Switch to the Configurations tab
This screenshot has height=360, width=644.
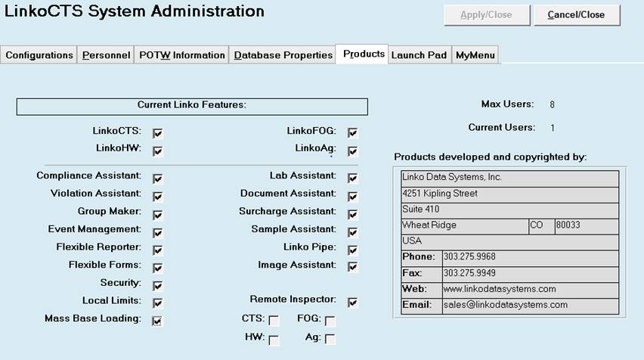point(39,55)
